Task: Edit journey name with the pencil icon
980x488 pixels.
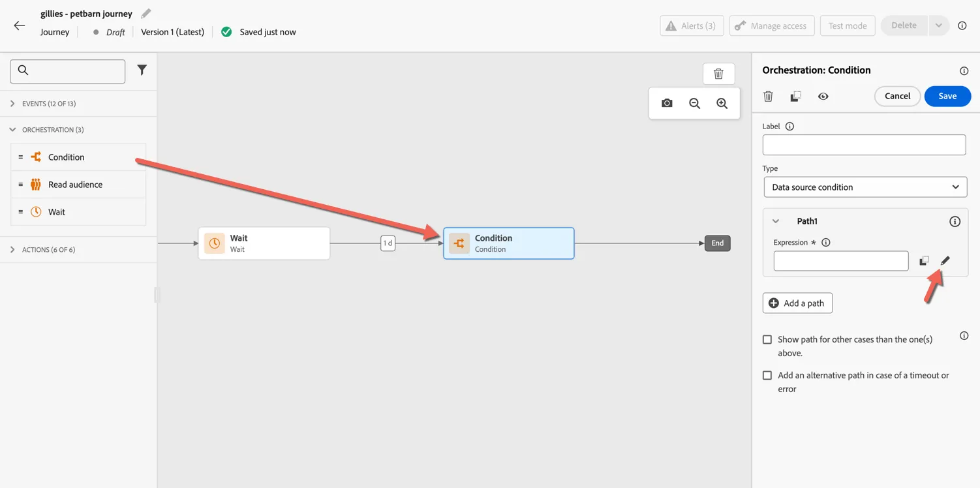Action: coord(146,13)
